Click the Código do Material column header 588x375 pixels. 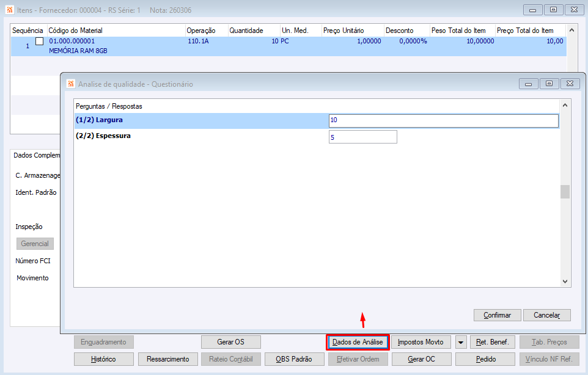coord(116,31)
